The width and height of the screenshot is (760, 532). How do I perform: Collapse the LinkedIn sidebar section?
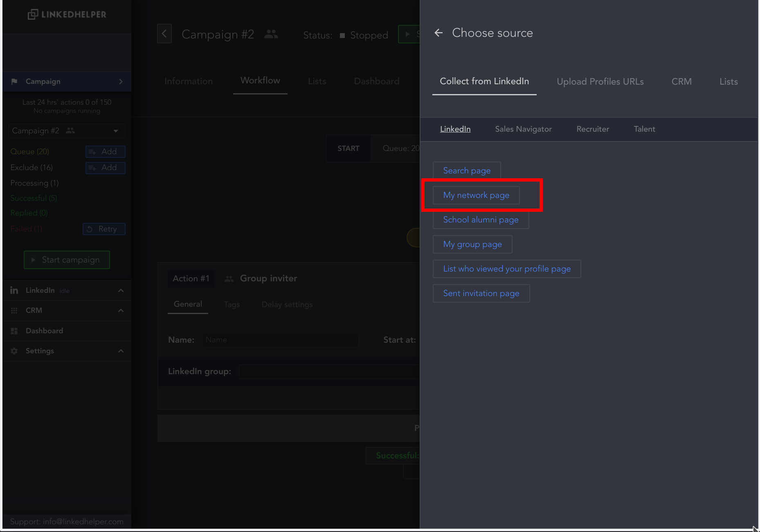pyautogui.click(x=121, y=290)
